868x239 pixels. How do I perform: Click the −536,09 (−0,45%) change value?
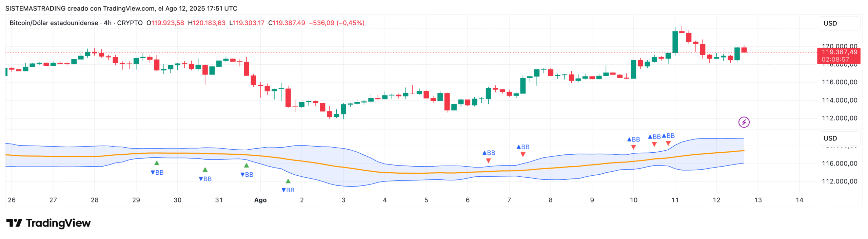pos(336,23)
